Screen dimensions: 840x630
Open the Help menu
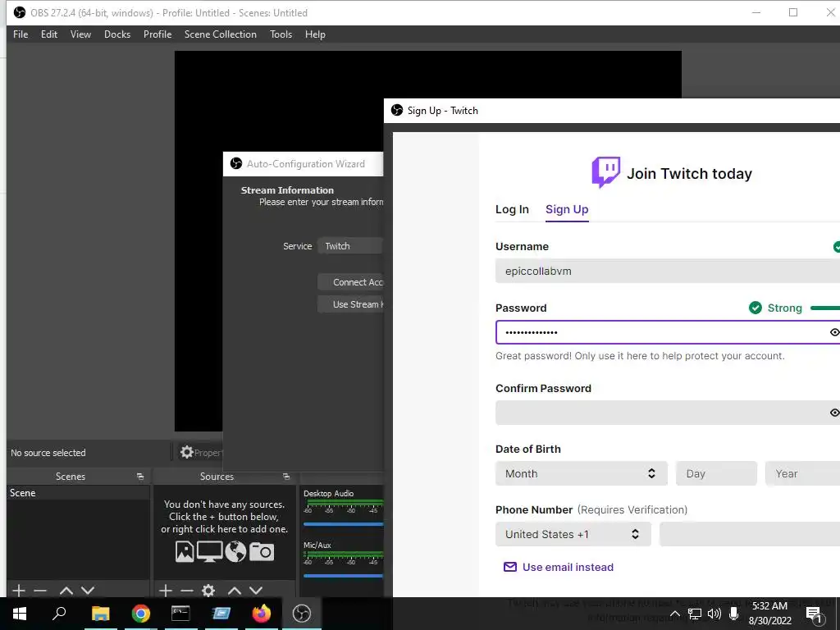pos(315,34)
